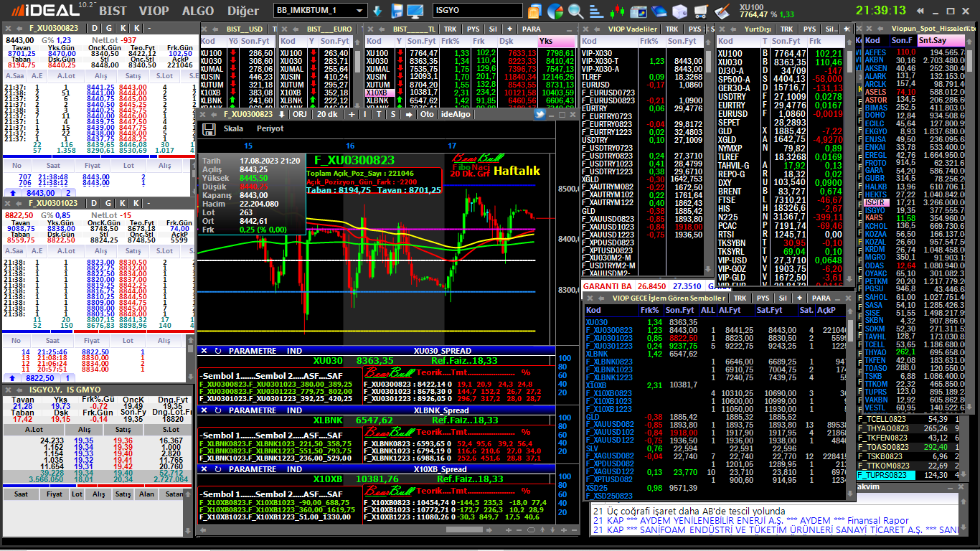This screenshot has width=980, height=551.
Task: Open the candlestick chart icon in top toolbar
Action: (x=618, y=11)
